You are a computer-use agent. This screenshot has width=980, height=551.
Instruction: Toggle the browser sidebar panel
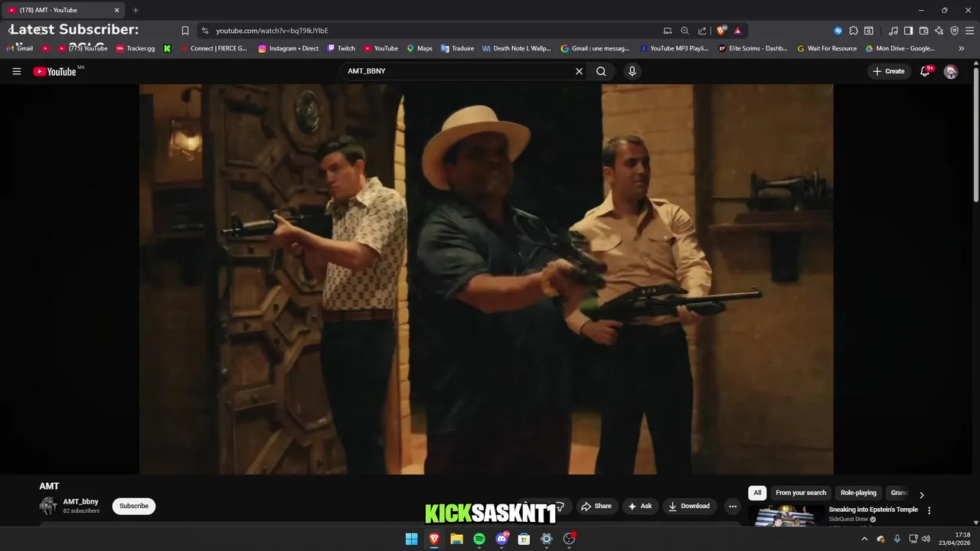pyautogui.click(x=908, y=31)
